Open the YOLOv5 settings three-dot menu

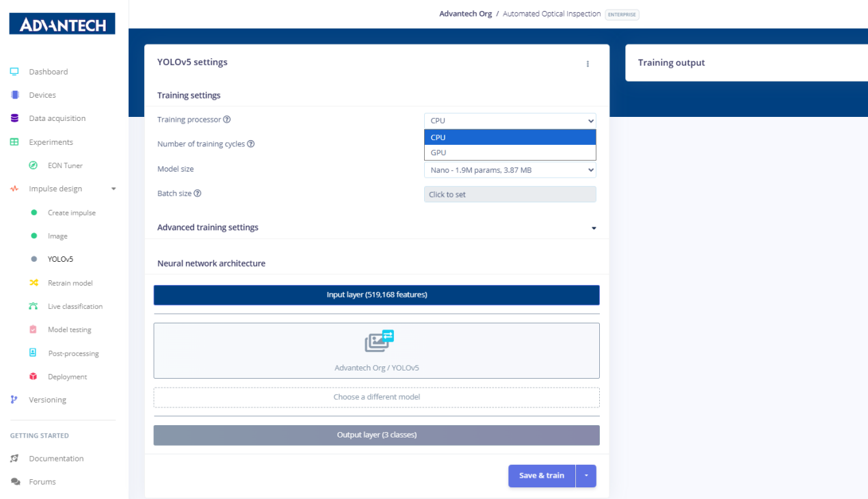[x=588, y=64]
